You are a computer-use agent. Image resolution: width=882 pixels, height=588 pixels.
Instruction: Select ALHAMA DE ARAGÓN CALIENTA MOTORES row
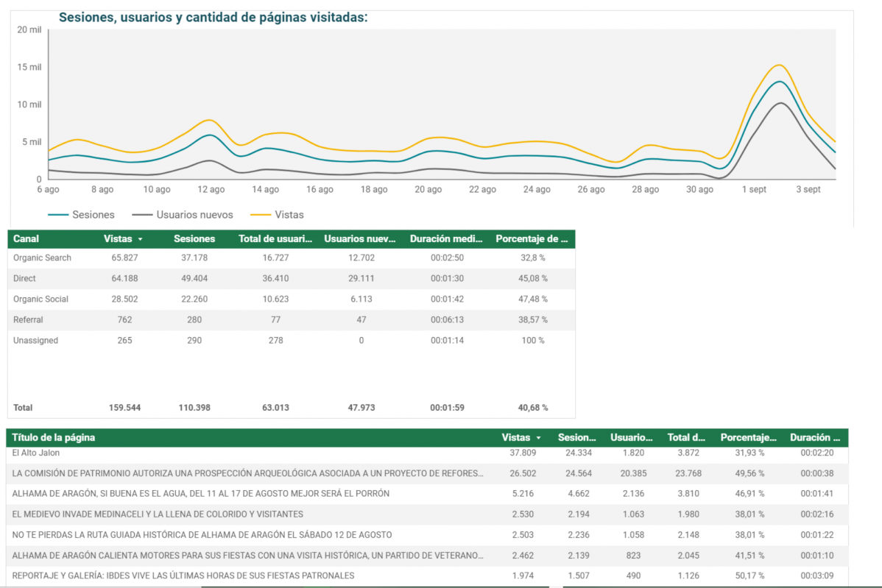coord(427,556)
